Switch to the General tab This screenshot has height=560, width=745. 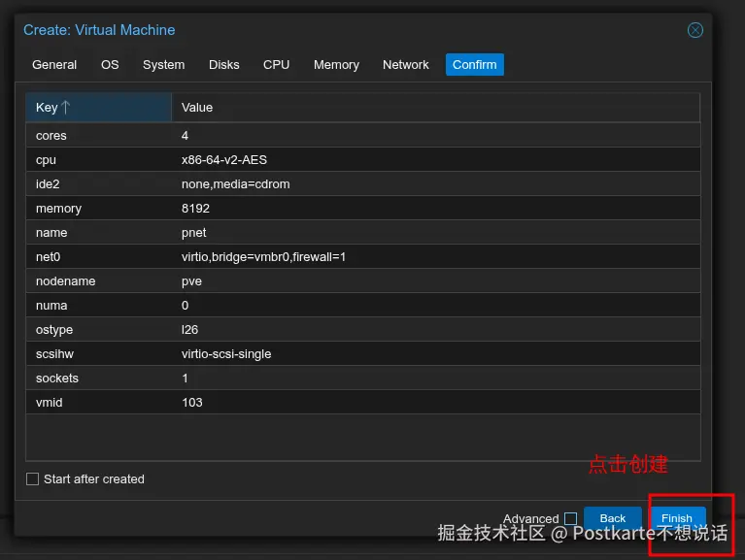pos(54,65)
